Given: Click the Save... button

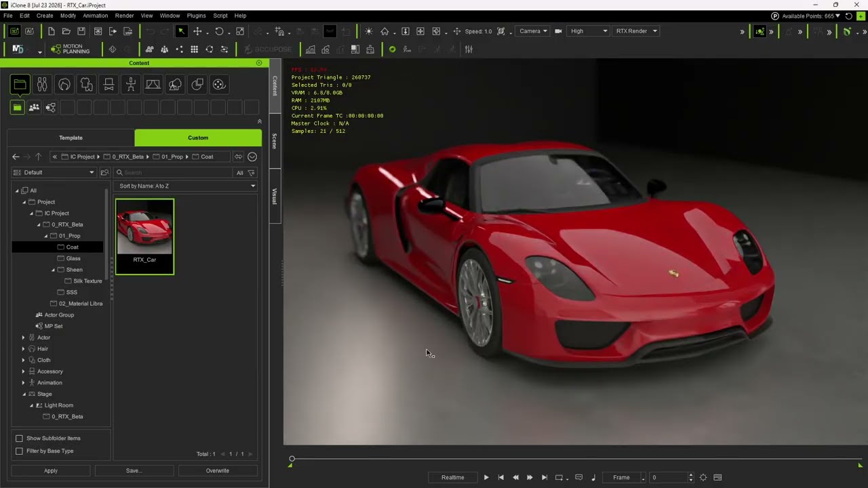Looking at the screenshot, I should [134, 470].
